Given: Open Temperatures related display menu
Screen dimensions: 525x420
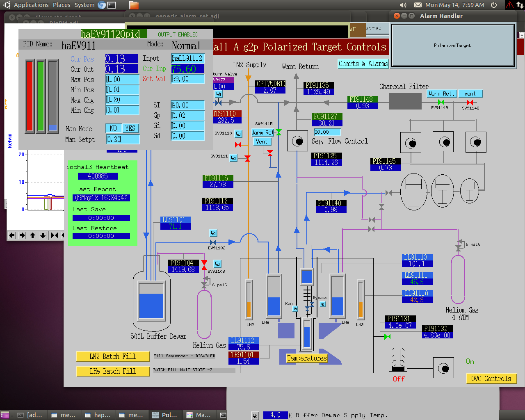Looking at the screenshot, I should 307,358.
